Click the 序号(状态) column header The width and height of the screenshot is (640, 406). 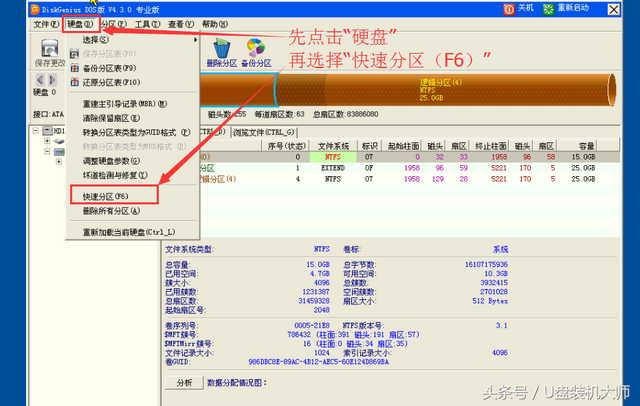(286, 146)
